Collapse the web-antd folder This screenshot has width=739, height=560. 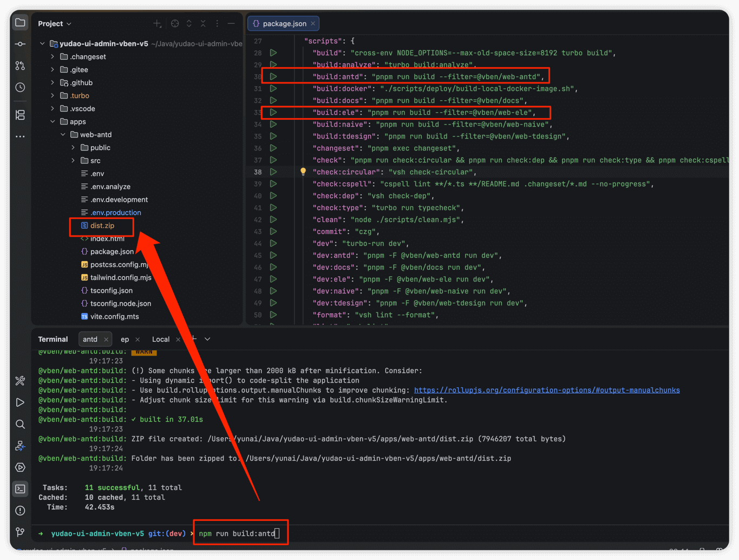(x=63, y=135)
